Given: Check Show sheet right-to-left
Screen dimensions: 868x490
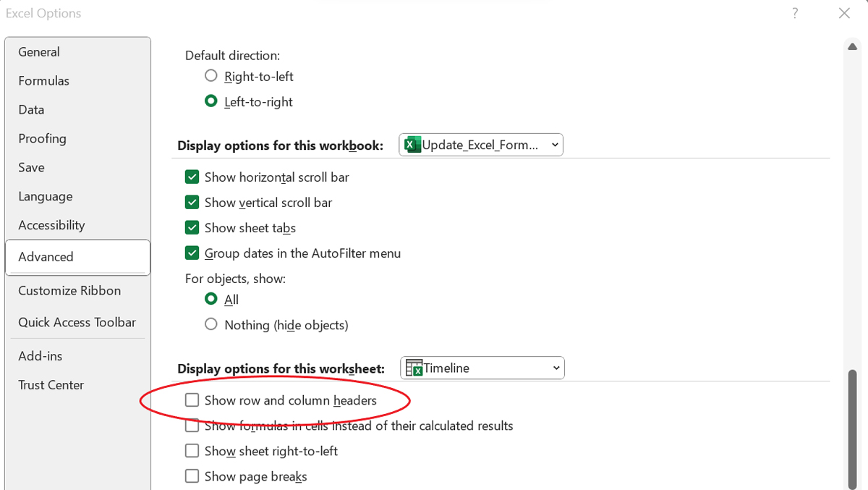Looking at the screenshot, I should (192, 450).
